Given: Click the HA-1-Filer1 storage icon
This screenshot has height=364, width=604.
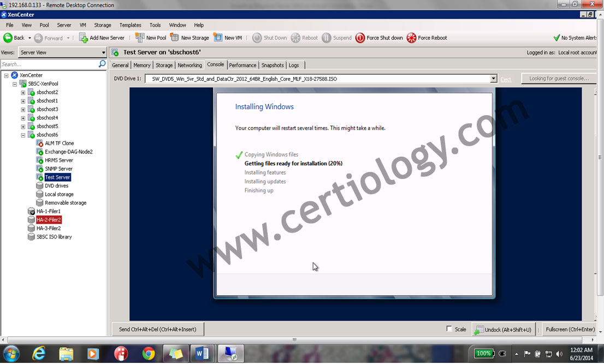Looking at the screenshot, I should point(32,211).
